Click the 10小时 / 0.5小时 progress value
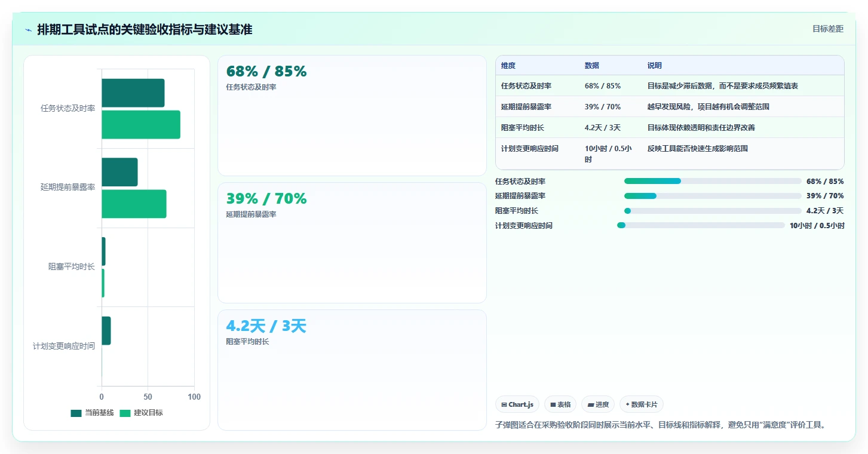The width and height of the screenshot is (868, 454). [x=817, y=225]
